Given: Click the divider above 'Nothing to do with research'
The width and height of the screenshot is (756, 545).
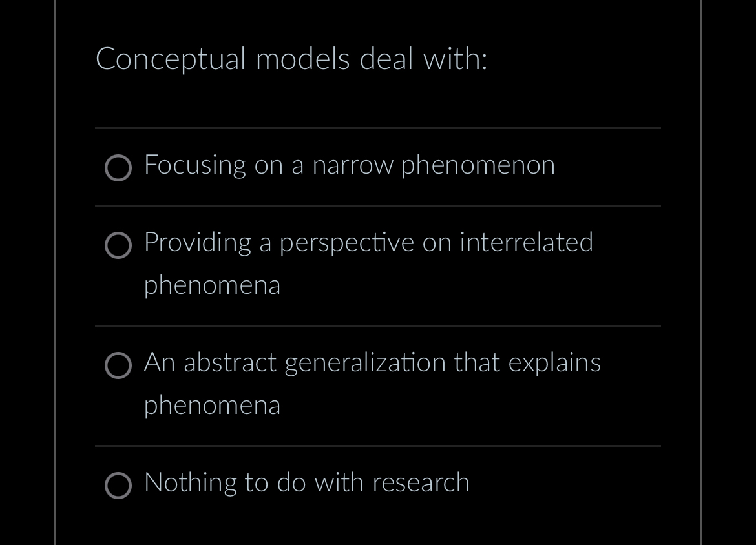Looking at the screenshot, I should point(378,446).
